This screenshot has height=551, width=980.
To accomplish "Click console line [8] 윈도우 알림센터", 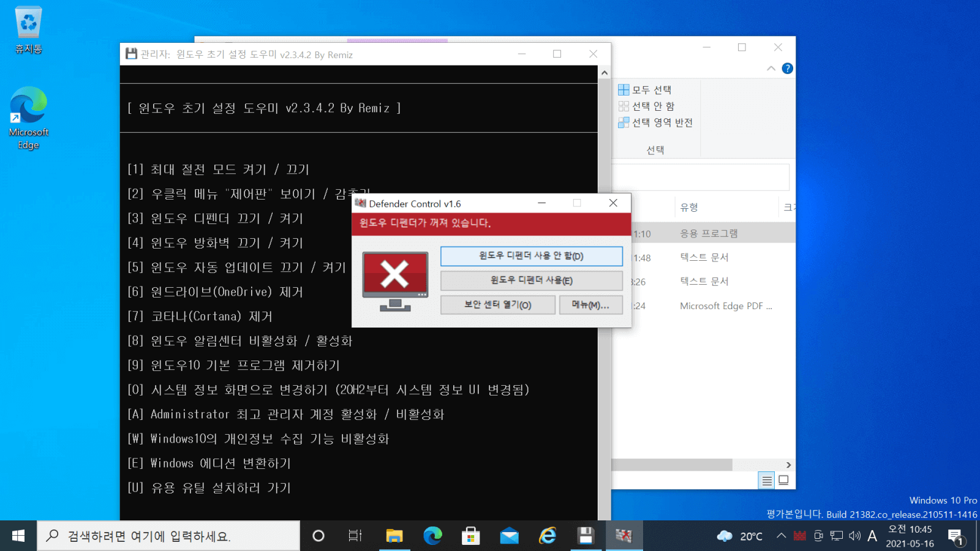I will (239, 340).
